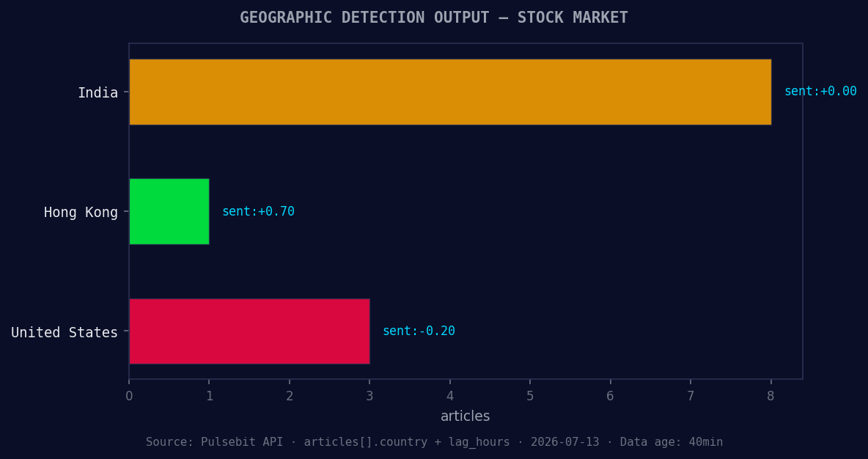Viewport: 868px width, 459px height.
Task: Click x-axis tick label 7
Action: click(x=691, y=396)
